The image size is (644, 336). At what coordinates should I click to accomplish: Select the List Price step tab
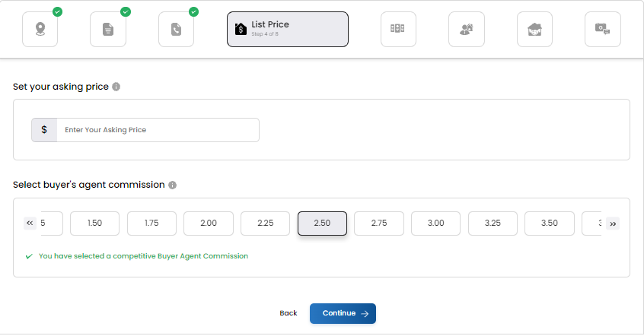pos(288,29)
